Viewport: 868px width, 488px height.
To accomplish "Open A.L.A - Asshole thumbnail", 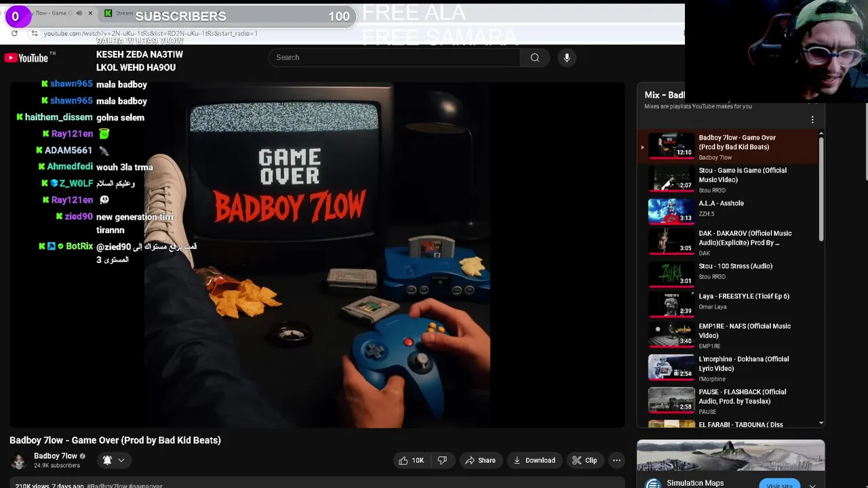I will click(671, 210).
